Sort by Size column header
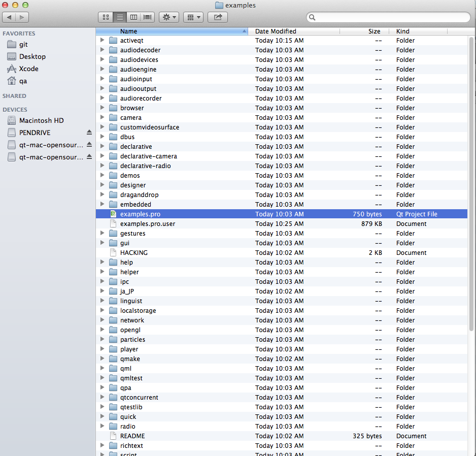Viewport: 476px width, 456px height. pyautogui.click(x=374, y=31)
